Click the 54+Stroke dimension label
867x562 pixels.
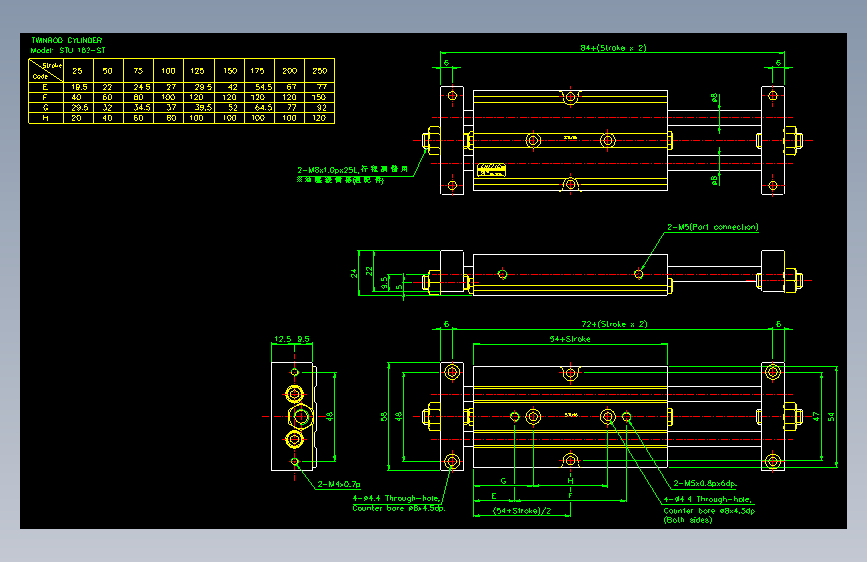[x=570, y=339]
